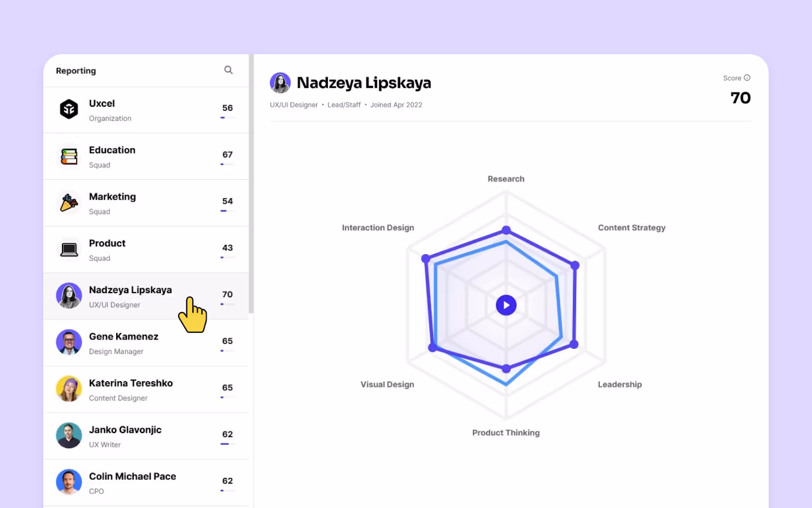Click Gene Kamenez's avatar photo
The height and width of the screenshot is (508, 812).
click(69, 342)
